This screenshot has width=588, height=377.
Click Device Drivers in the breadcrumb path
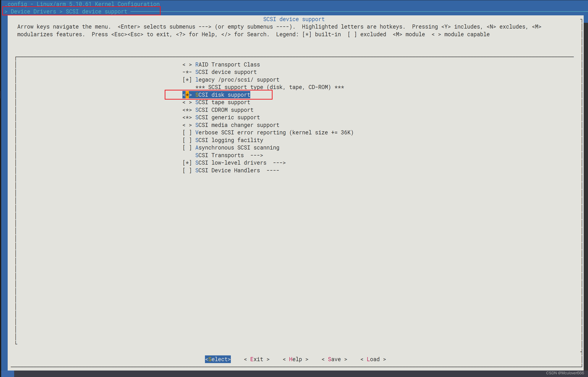click(x=33, y=12)
